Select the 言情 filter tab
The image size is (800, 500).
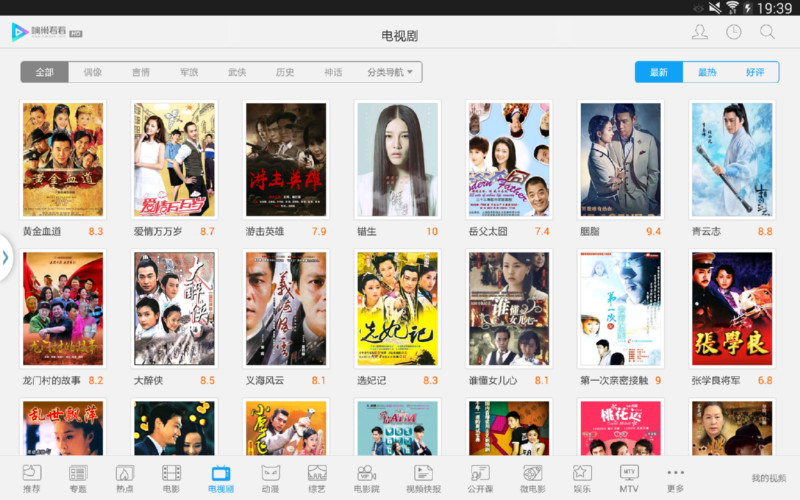tap(141, 72)
